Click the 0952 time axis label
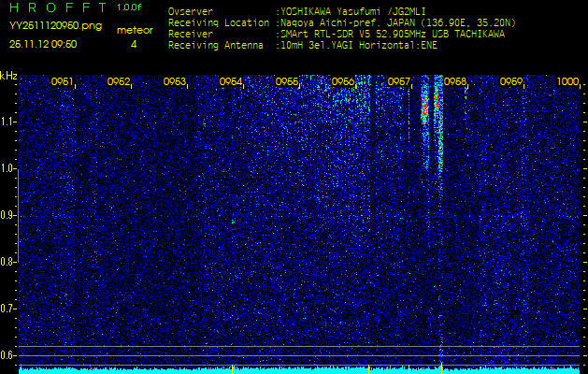Viewport: 588px width, 374px height. 119,81
